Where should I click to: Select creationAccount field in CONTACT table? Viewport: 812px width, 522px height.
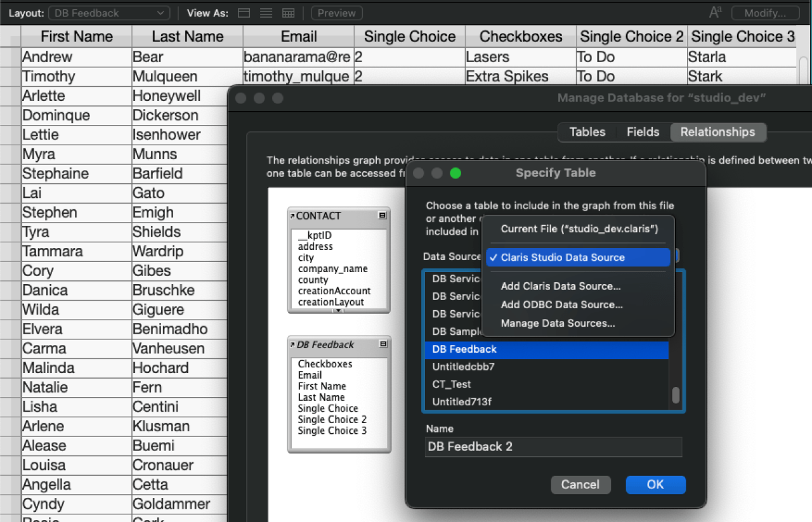[334, 291]
